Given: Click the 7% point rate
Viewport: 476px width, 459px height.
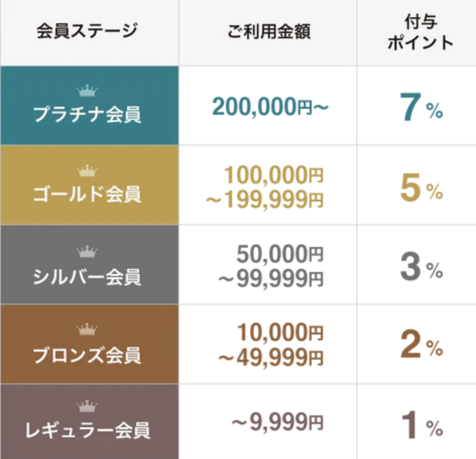Looking at the screenshot, I should [422, 107].
